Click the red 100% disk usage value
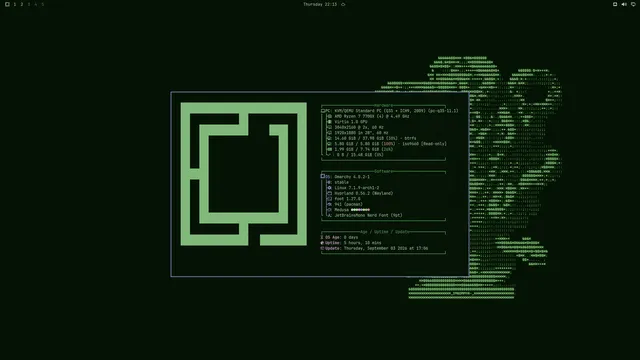640x360 pixels. (x=388, y=144)
